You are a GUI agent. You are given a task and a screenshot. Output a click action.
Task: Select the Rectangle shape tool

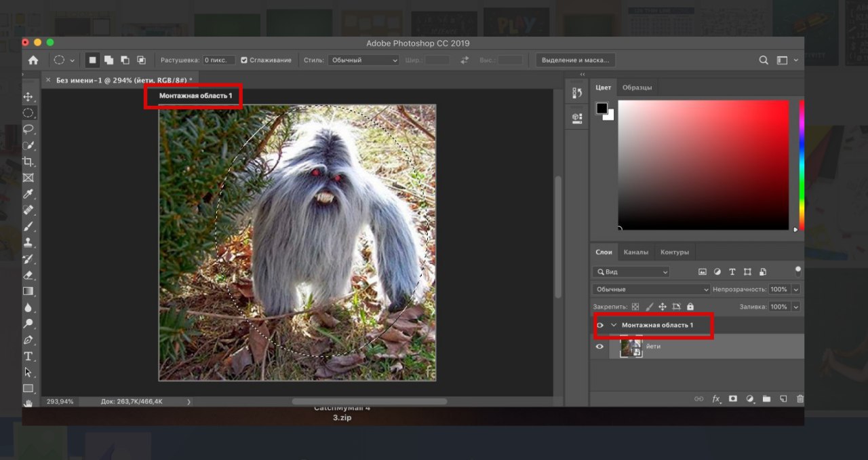[x=28, y=388]
